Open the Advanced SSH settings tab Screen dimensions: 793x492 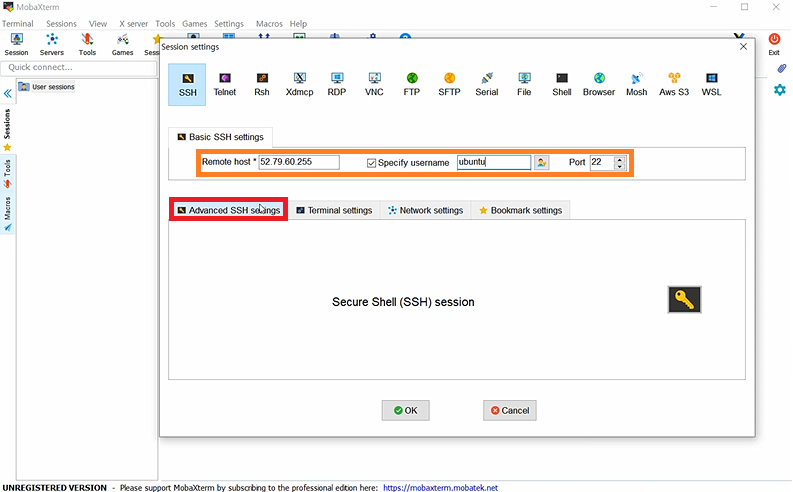coord(229,210)
